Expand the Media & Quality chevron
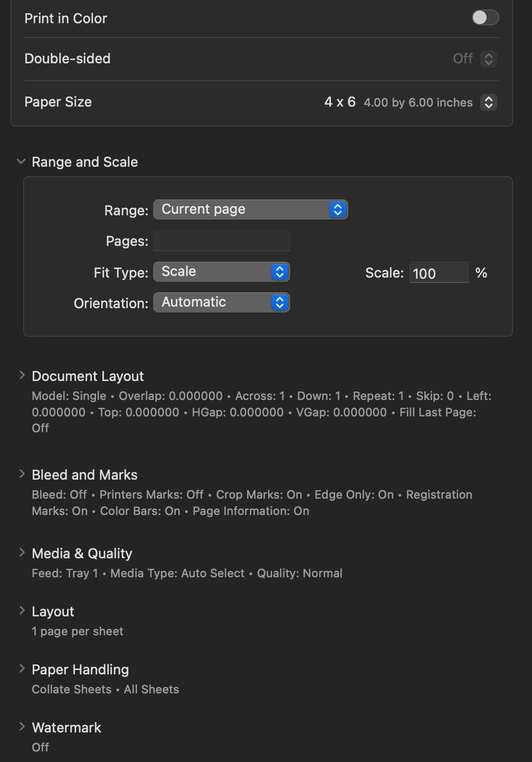532x762 pixels. (x=22, y=553)
